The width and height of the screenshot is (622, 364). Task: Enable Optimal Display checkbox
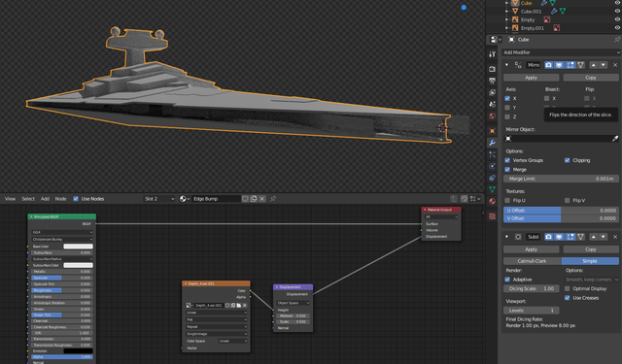pos(568,288)
